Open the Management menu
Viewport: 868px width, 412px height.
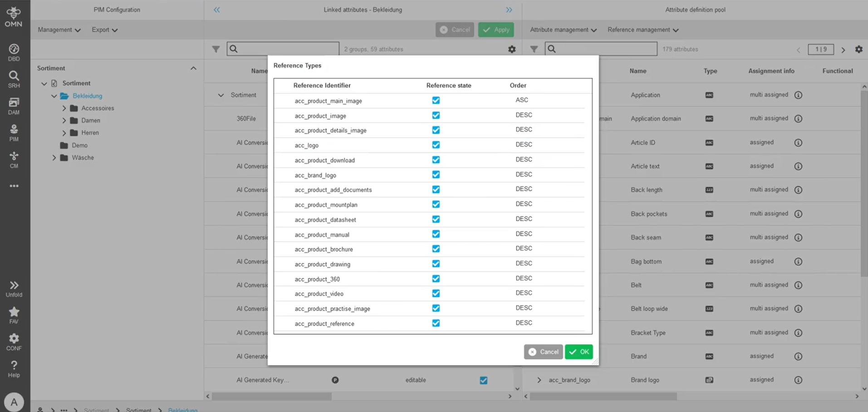click(59, 29)
